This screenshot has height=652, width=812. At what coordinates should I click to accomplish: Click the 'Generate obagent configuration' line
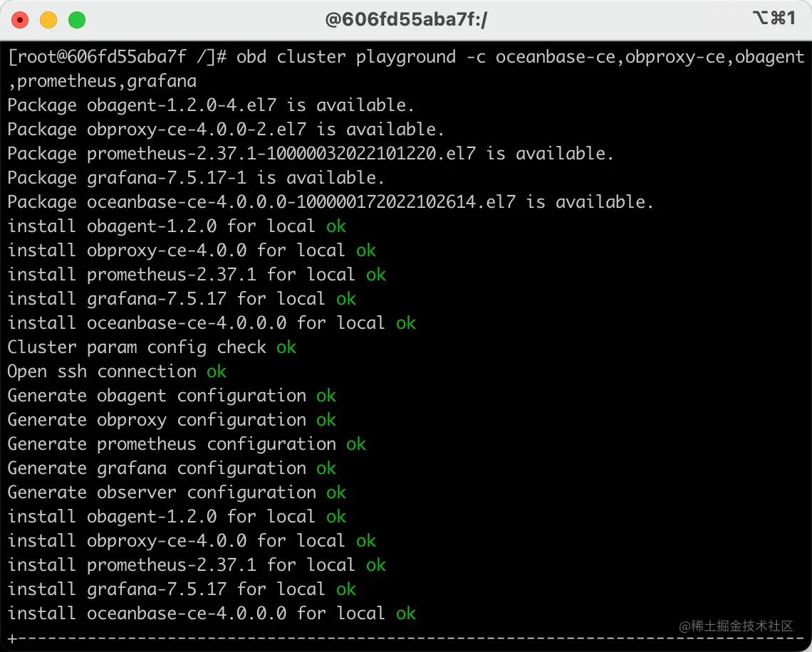(172, 396)
